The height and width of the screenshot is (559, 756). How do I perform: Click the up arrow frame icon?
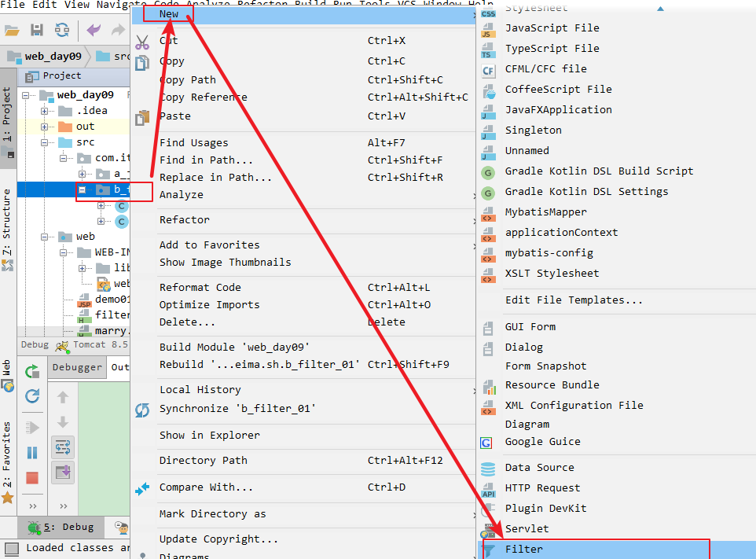click(63, 397)
